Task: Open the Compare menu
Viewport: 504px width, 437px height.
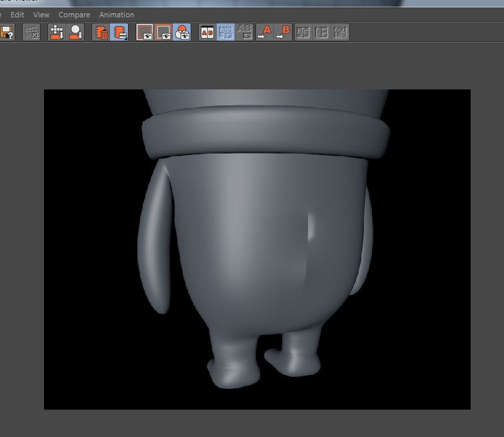Action: point(74,15)
